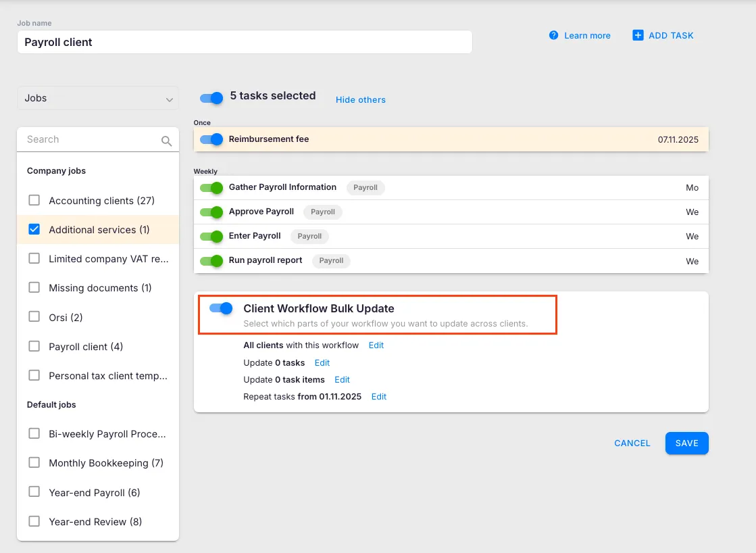Switch off the Approve Payroll toggle
The height and width of the screenshot is (553, 756).
coord(211,212)
